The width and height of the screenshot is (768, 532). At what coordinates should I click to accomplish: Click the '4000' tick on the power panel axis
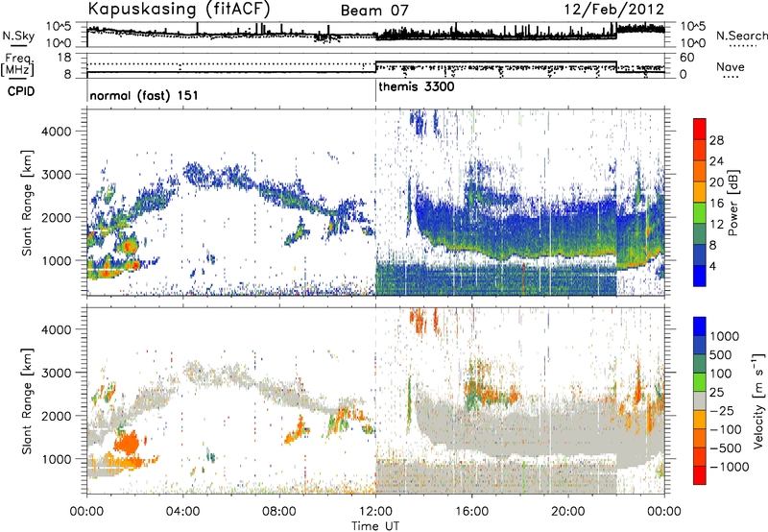[x=56, y=132]
